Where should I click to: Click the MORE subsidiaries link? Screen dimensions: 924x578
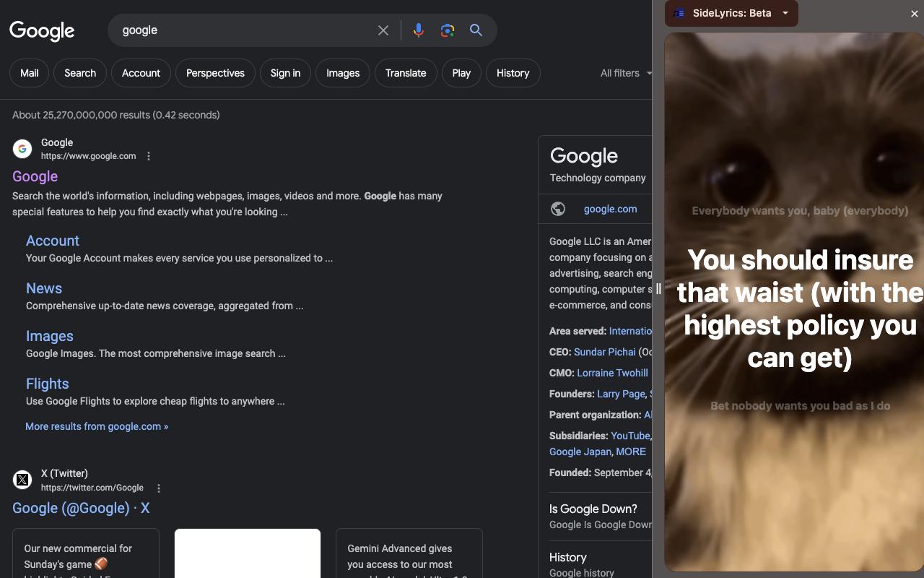(x=631, y=452)
